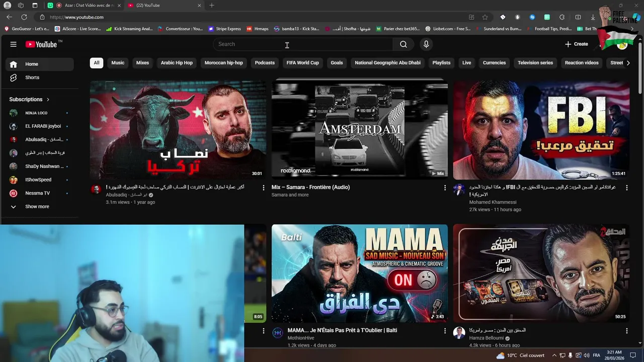
Task: Open browser profile icon at top-left
Action: point(7,6)
